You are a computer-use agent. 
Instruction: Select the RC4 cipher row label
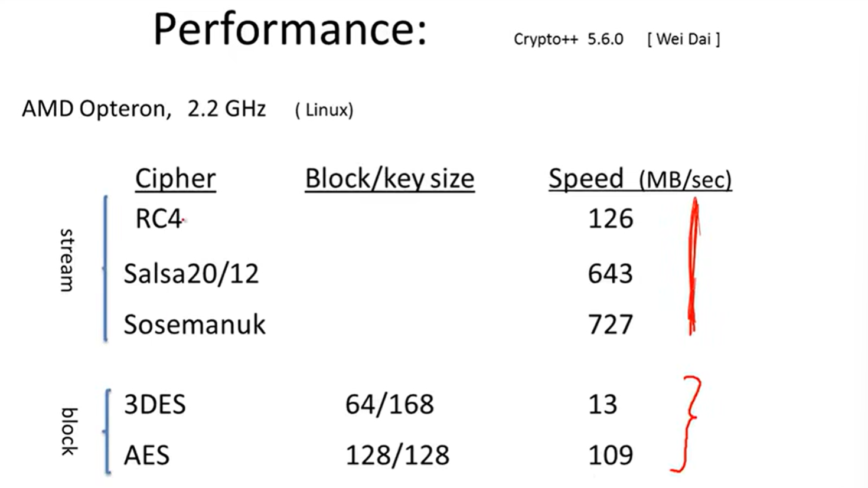click(158, 219)
